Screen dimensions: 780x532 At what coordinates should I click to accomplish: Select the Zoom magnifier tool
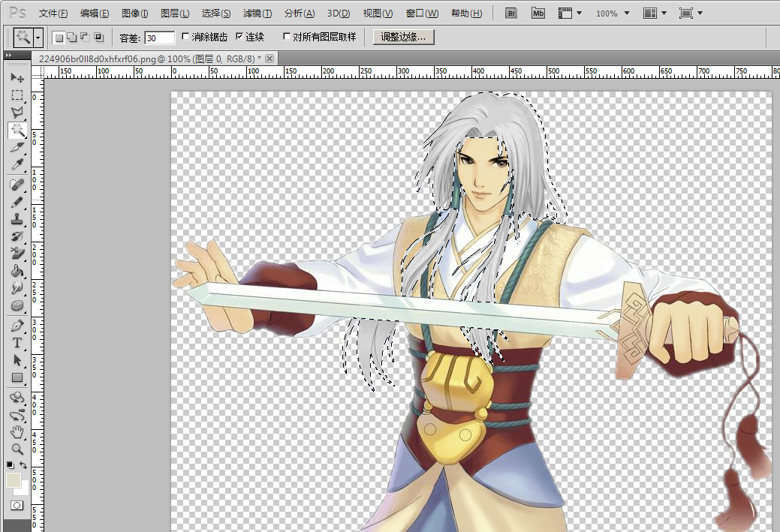[17, 449]
